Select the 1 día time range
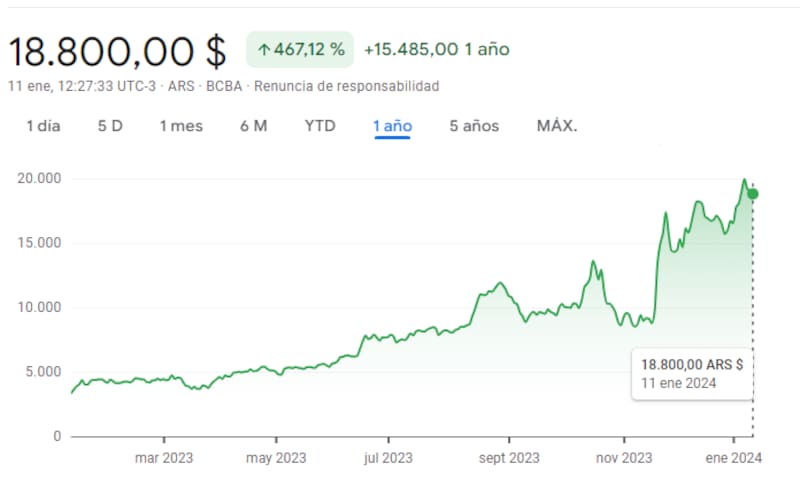The height and width of the screenshot is (487, 800). (43, 126)
